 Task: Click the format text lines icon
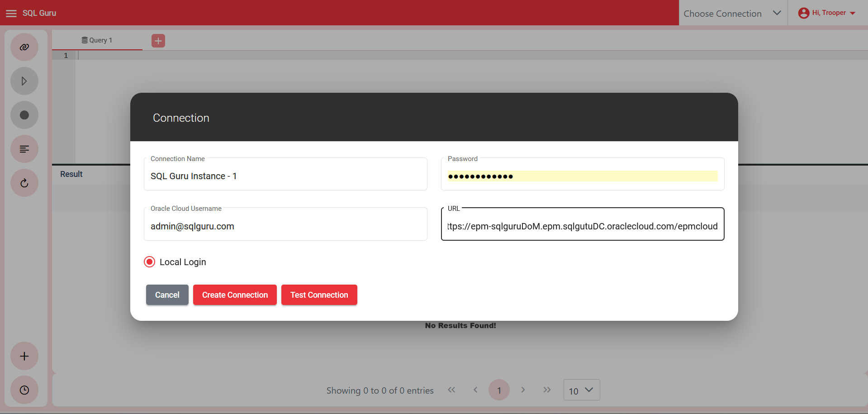click(24, 149)
